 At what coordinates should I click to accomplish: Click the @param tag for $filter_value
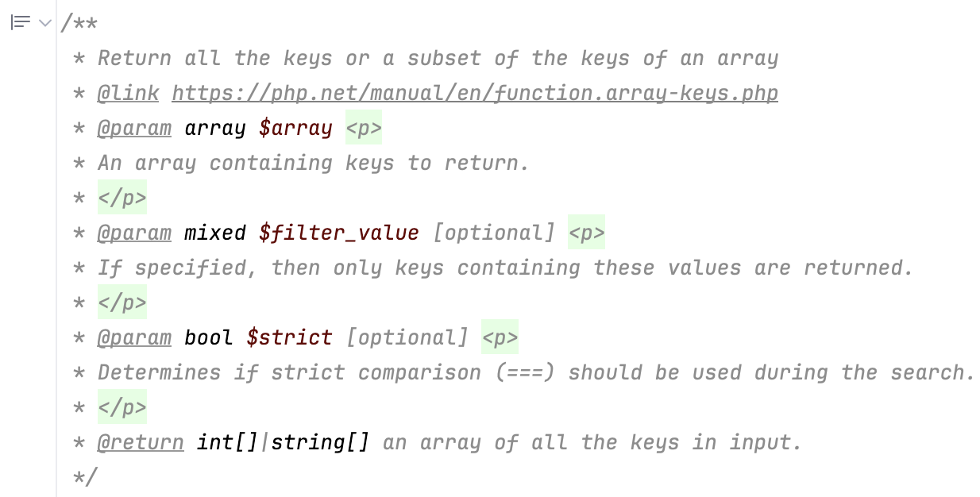(134, 233)
